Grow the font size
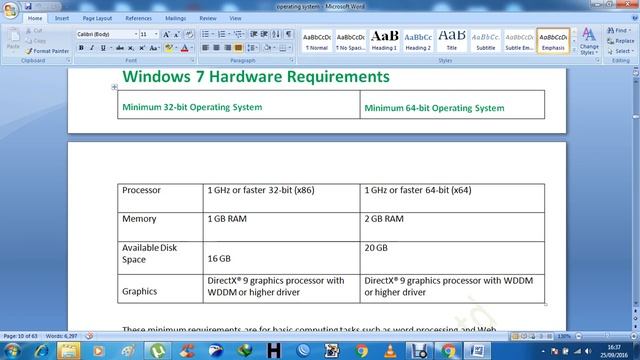 (166, 35)
